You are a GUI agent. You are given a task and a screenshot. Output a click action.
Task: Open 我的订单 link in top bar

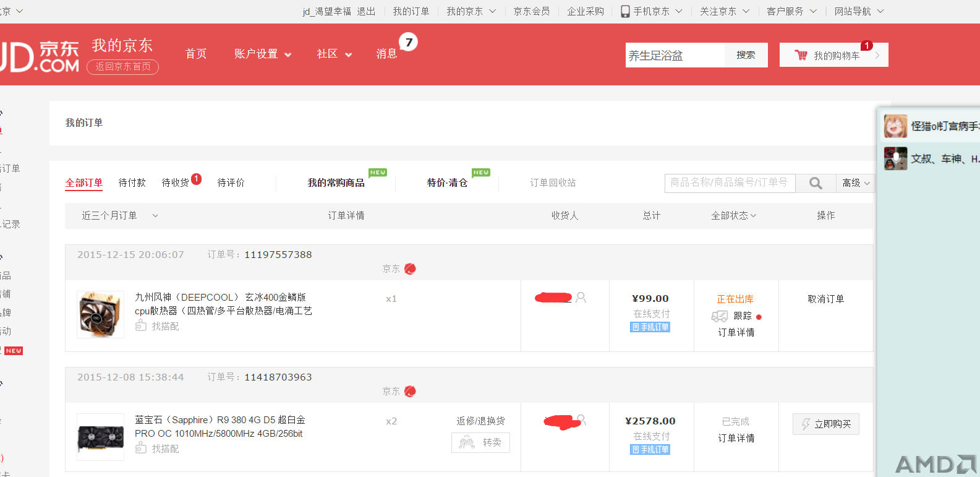[x=411, y=11]
